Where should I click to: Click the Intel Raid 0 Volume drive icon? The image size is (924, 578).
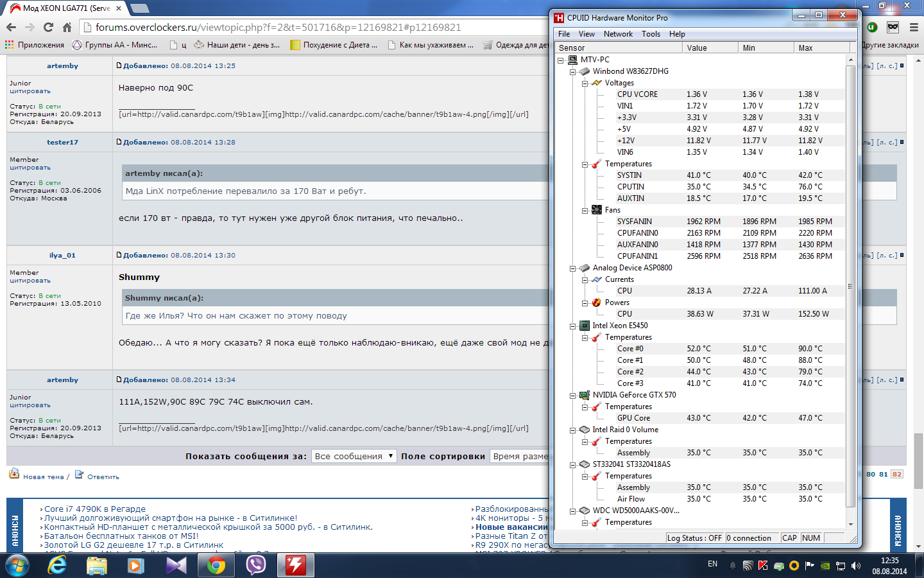[585, 430]
